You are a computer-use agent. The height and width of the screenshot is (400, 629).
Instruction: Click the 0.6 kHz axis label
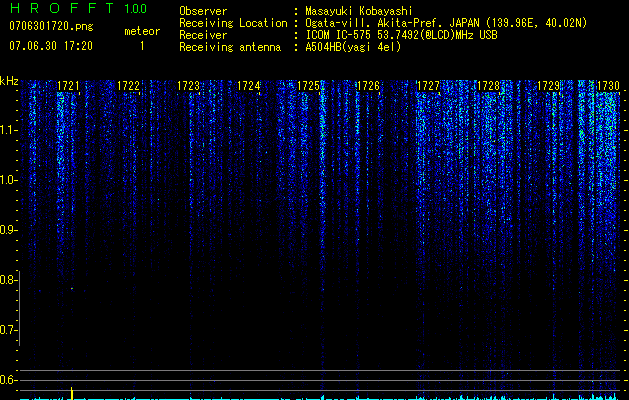click(8, 380)
